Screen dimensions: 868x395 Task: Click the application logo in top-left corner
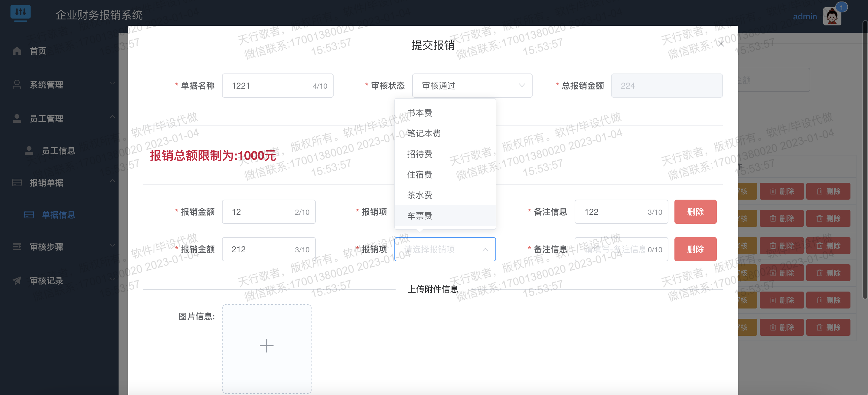point(21,13)
